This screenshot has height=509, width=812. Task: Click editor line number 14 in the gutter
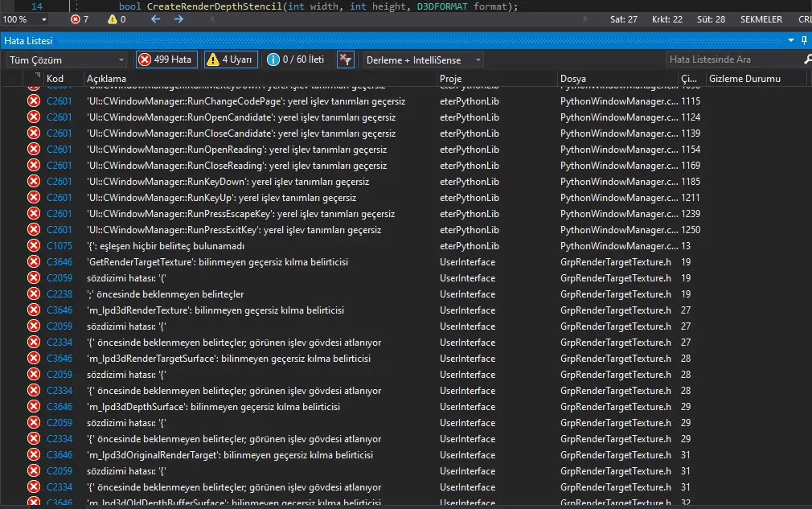click(x=37, y=6)
